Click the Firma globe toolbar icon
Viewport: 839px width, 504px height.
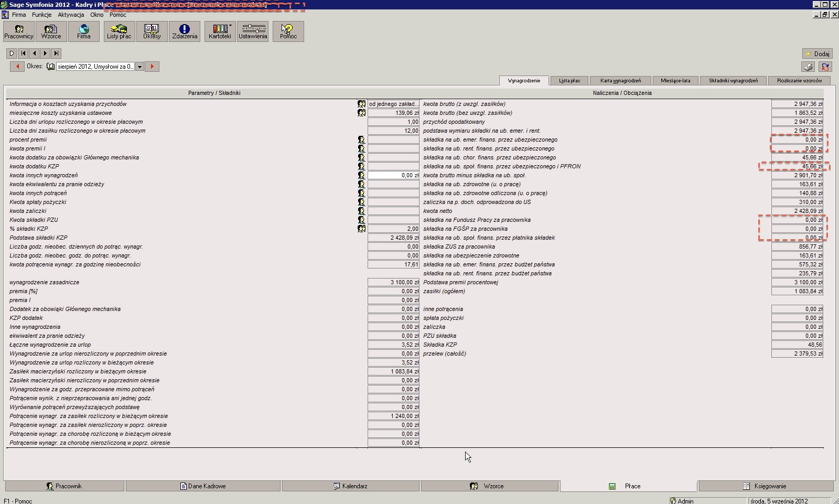point(83,31)
